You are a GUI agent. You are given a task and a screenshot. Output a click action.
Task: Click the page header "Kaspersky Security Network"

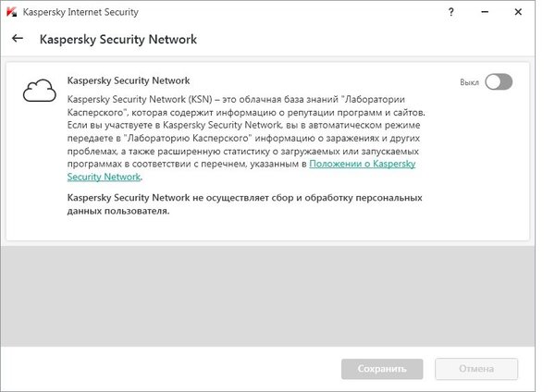pos(117,40)
